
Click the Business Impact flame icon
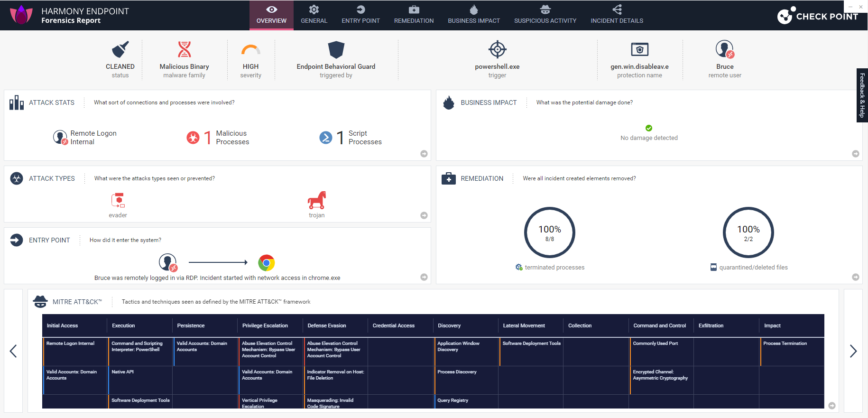pyautogui.click(x=449, y=102)
